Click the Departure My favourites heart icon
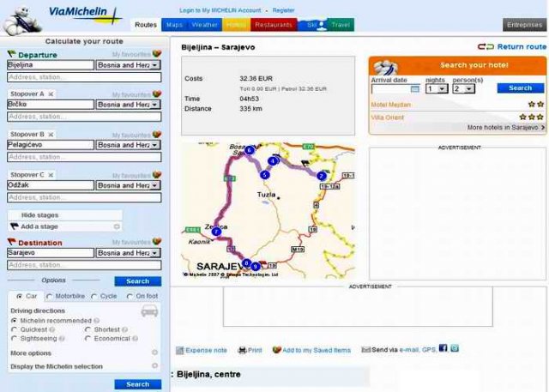The image size is (549, 392). [157, 54]
